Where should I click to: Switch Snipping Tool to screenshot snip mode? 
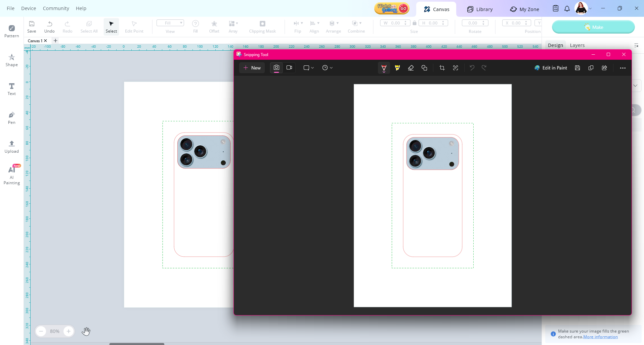pyautogui.click(x=276, y=68)
